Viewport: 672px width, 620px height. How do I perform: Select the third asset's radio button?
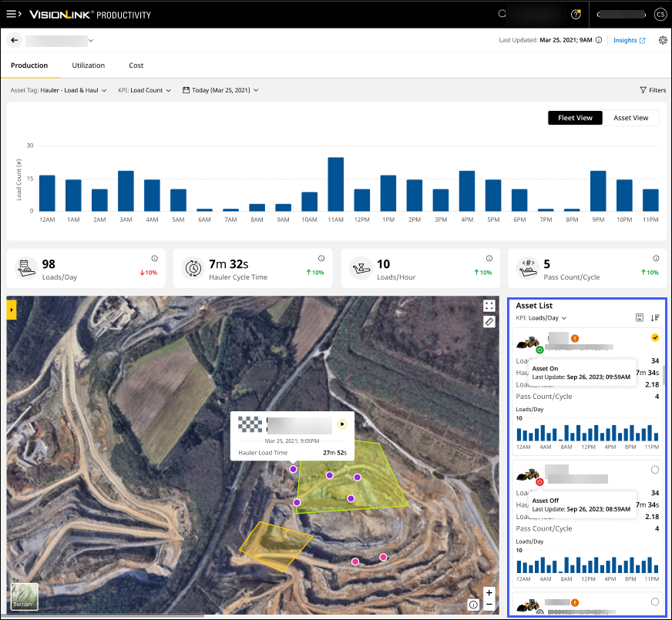point(655,602)
